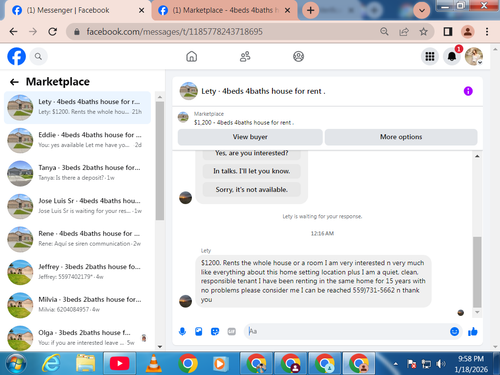Go back in browser history
Viewport: 500px width, 375px height.
tap(13, 32)
